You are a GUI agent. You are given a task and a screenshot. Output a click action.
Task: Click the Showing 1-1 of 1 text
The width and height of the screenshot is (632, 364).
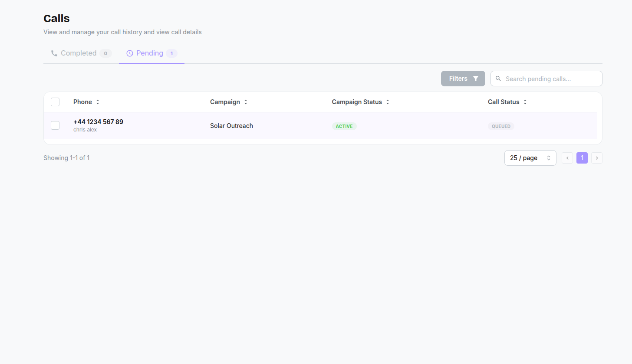click(66, 158)
